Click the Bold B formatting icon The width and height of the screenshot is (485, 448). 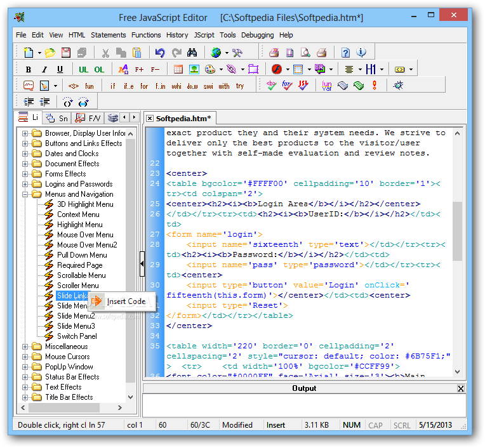pyautogui.click(x=29, y=70)
